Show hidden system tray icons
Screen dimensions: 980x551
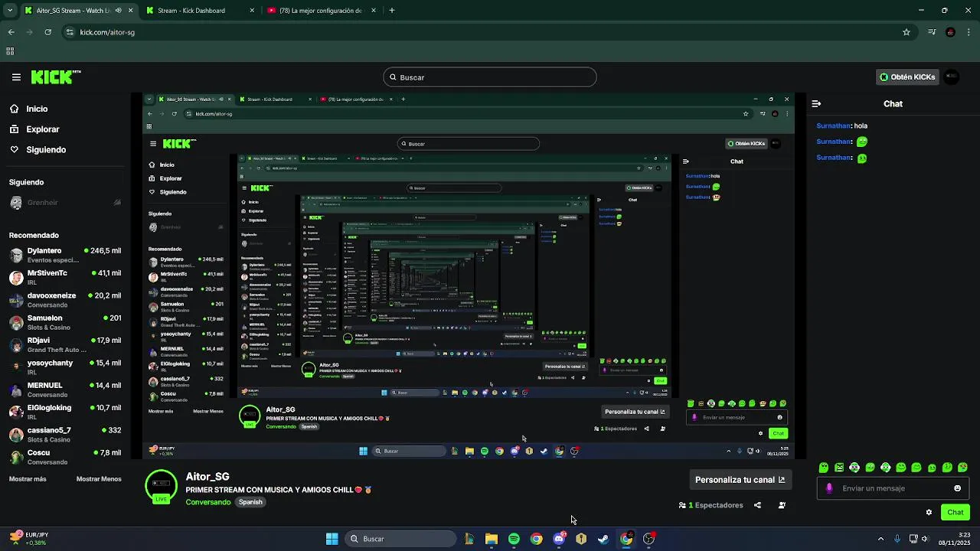(x=880, y=539)
